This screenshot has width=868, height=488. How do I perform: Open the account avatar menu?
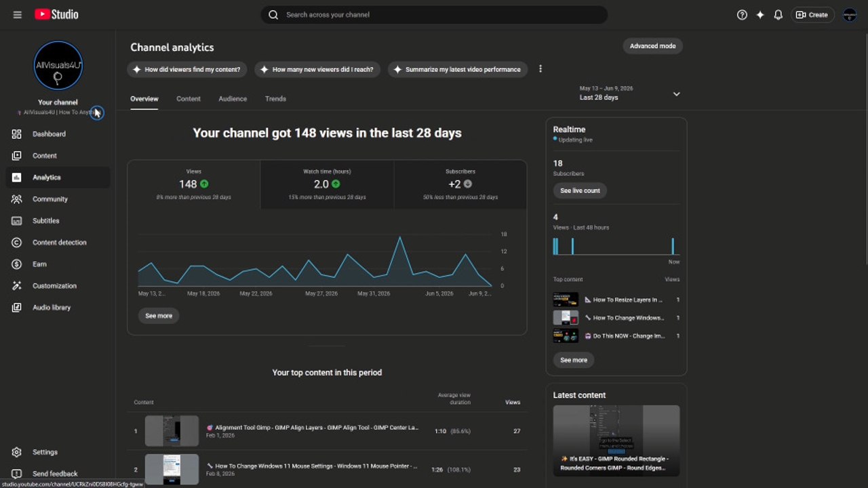850,15
